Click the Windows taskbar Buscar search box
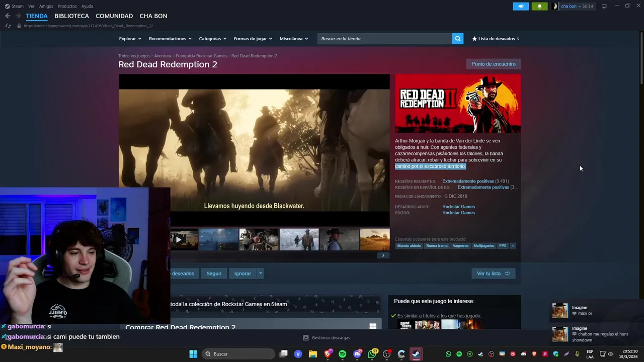Viewport: 644px width, 362px height. [238, 354]
